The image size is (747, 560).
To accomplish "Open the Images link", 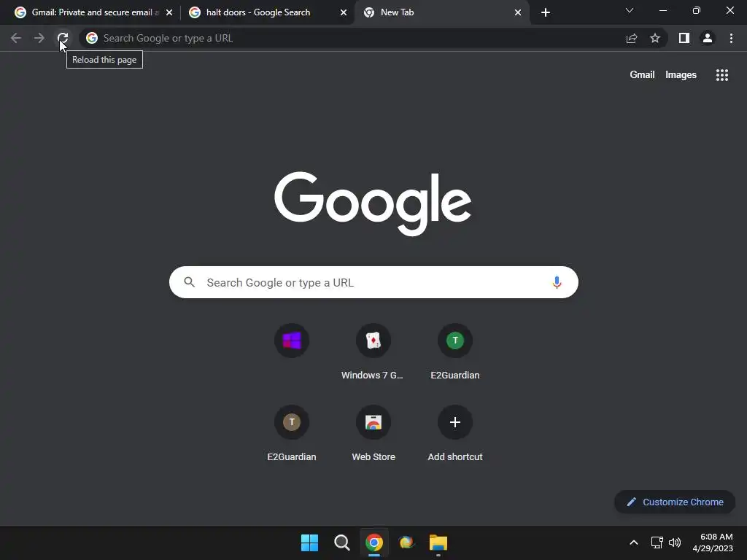I will pos(681,75).
